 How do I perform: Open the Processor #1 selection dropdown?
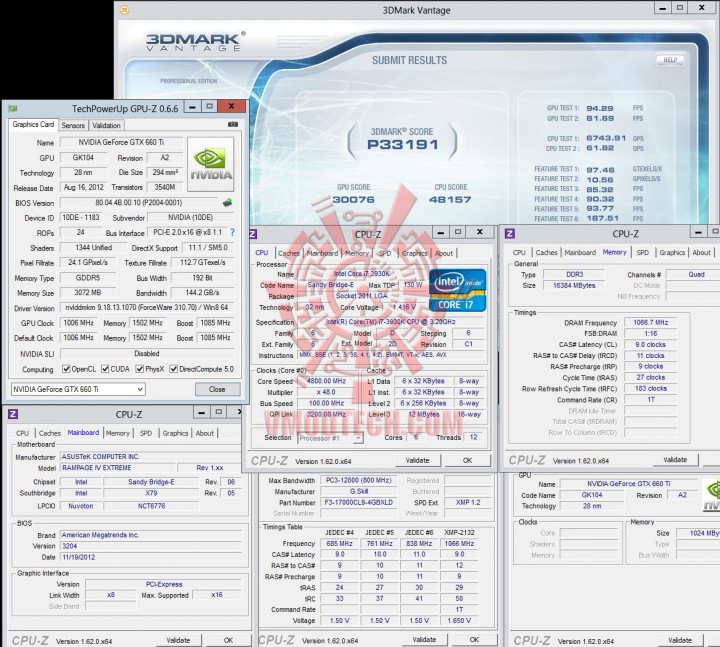click(x=330, y=438)
